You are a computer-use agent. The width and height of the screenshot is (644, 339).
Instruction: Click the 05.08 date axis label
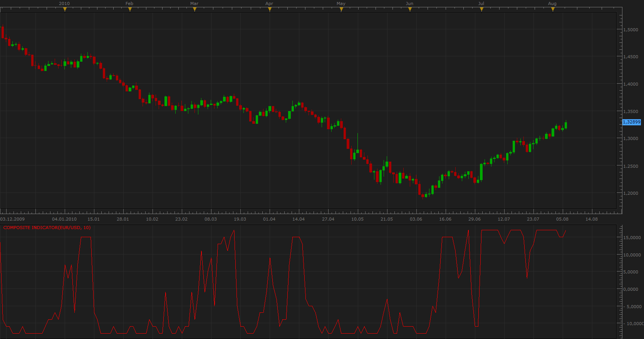pos(562,219)
